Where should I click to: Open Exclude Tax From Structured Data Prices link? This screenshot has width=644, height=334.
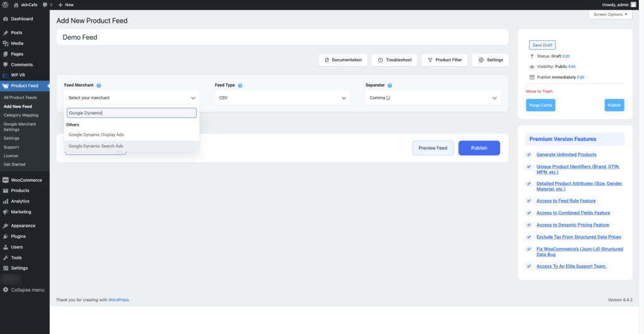579,237
